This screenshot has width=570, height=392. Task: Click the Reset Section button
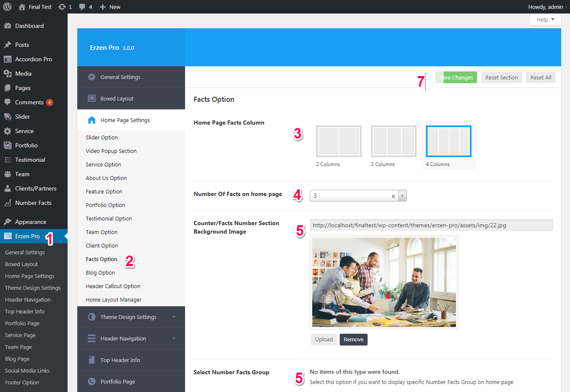pyautogui.click(x=502, y=77)
